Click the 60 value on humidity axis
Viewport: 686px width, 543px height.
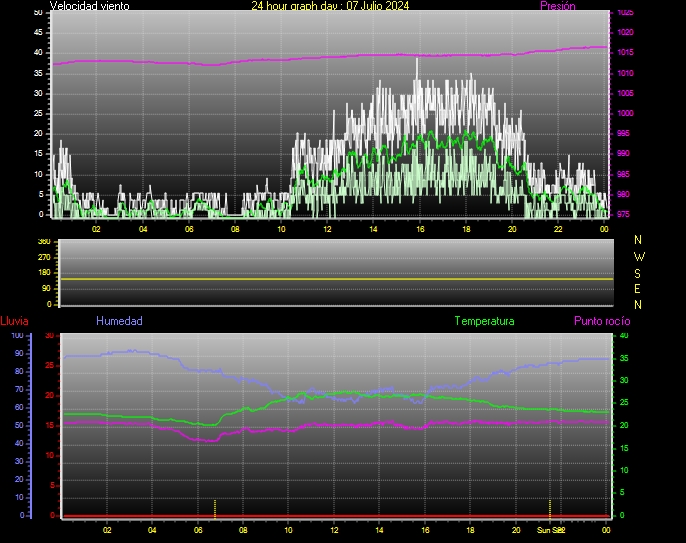(19, 408)
